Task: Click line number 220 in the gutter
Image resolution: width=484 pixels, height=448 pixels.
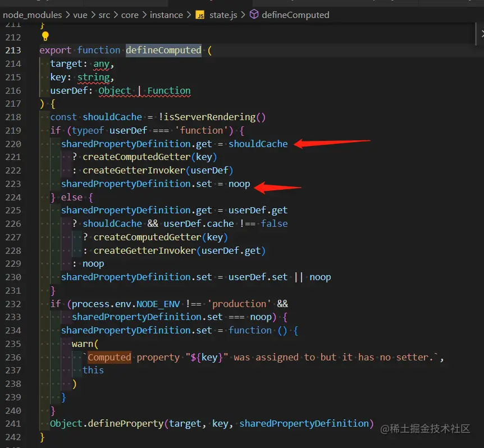Action: tap(13, 144)
